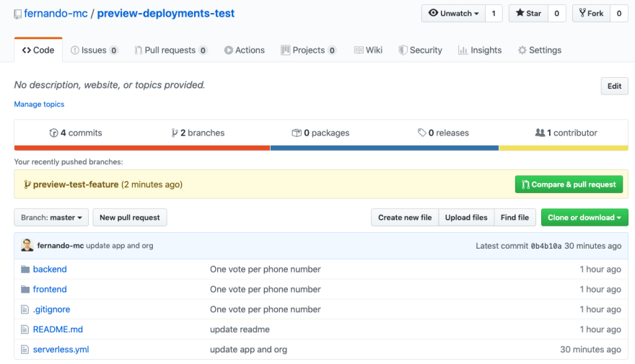Image resolution: width=635 pixels, height=364 pixels.
Task: Click the red segment of the language bar
Action: click(x=142, y=148)
